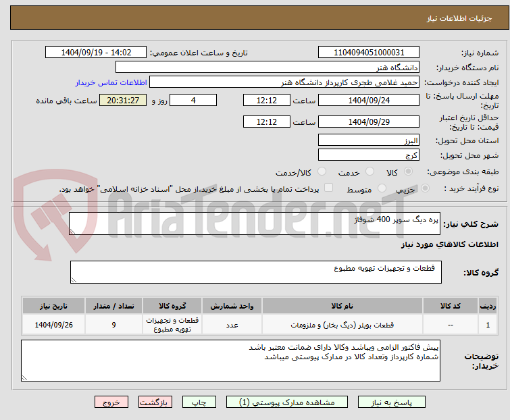This screenshot has width=510, height=420.
Task: Click the بازگشت back button
Action: coord(155,402)
